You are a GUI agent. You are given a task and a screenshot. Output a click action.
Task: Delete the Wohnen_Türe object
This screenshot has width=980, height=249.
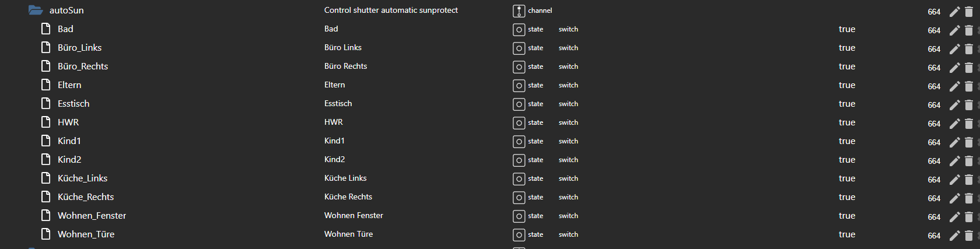click(x=969, y=236)
